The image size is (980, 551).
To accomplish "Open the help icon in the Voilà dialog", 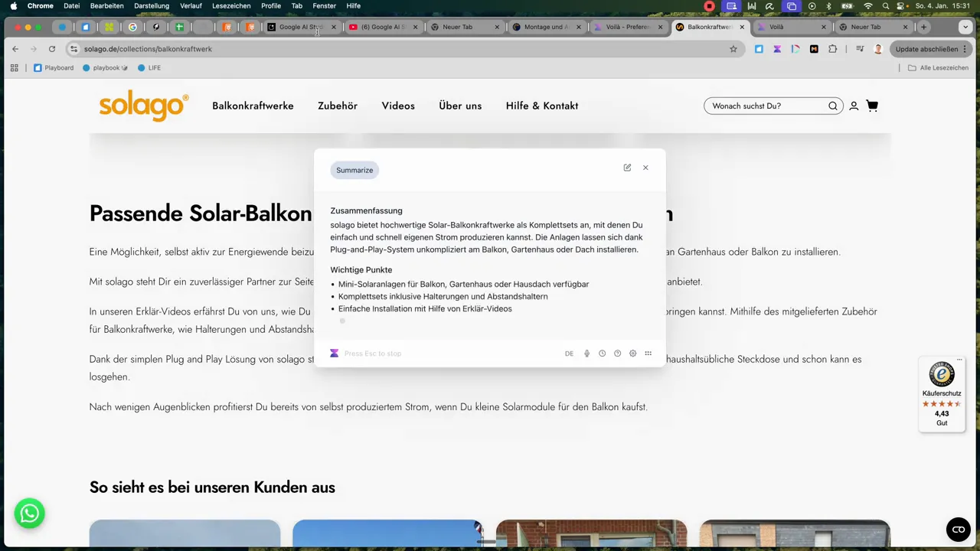I will [617, 353].
